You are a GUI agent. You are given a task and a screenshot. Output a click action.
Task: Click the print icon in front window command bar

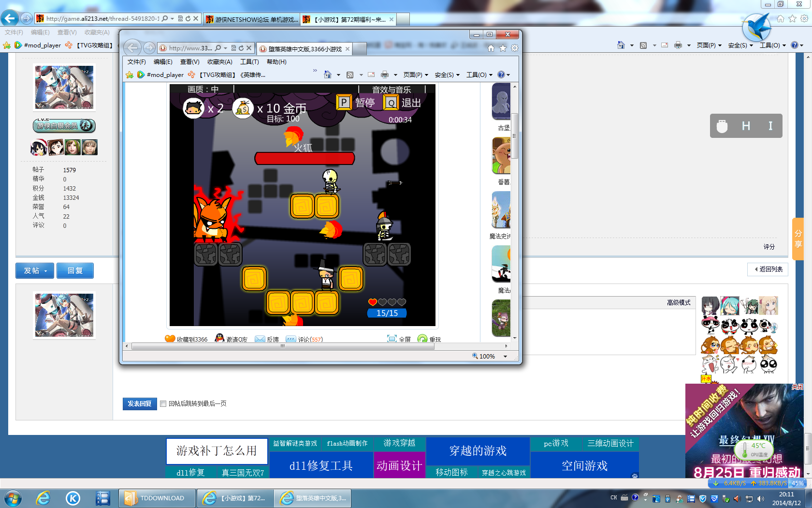click(385, 75)
